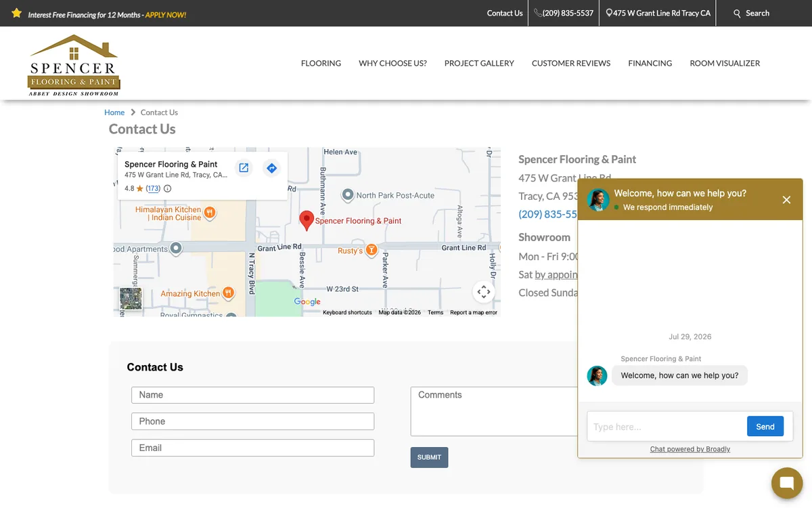Image resolution: width=812 pixels, height=508 pixels.
Task: Click the Phone input field
Action: click(252, 421)
